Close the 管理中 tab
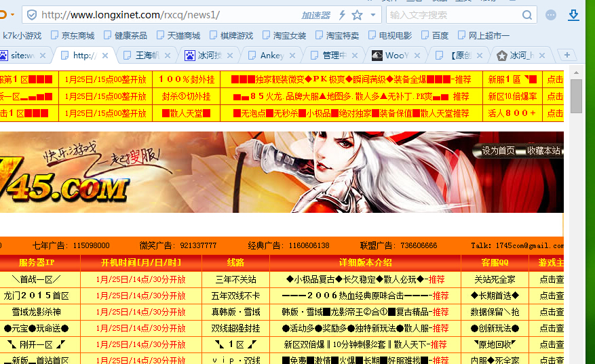 point(355,56)
